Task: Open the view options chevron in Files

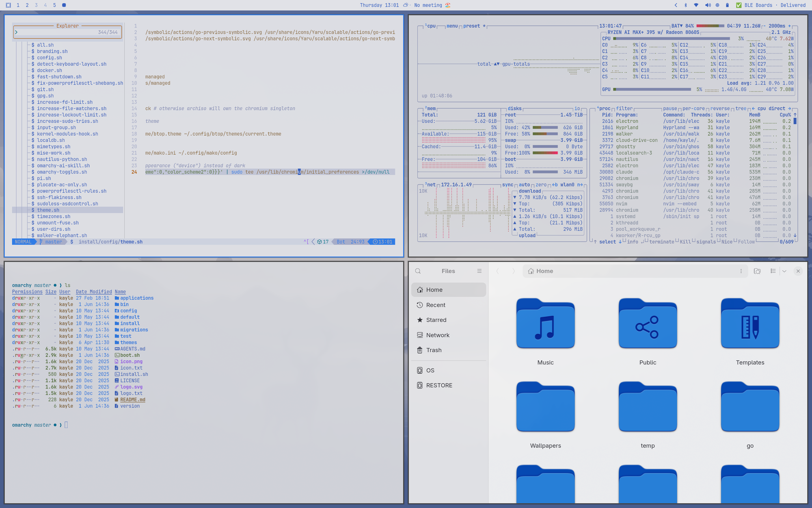Action: click(x=784, y=271)
